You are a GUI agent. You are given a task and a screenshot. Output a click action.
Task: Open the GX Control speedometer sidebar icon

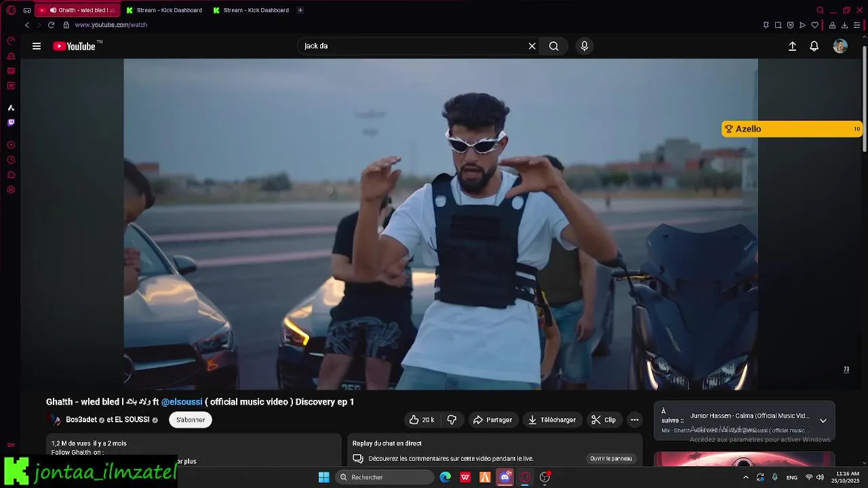(11, 41)
